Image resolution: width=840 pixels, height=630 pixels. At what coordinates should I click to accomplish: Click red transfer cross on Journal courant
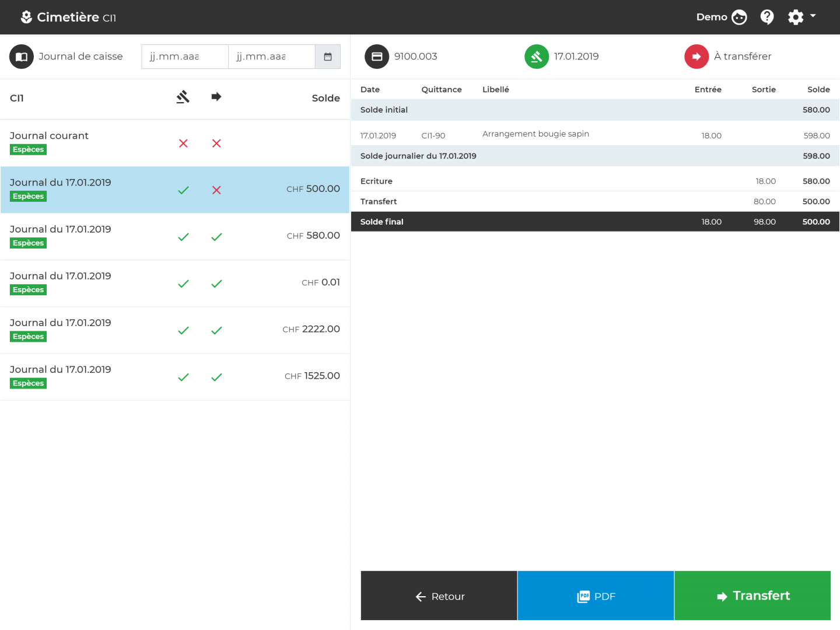(216, 143)
